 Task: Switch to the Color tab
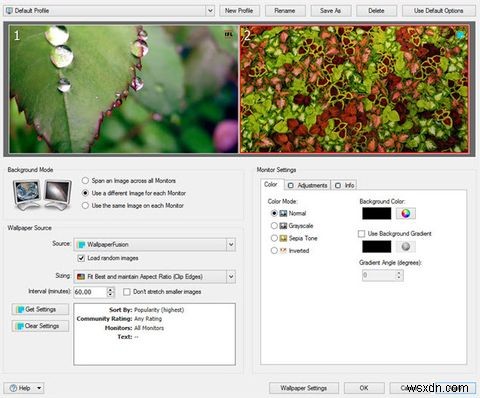271,184
